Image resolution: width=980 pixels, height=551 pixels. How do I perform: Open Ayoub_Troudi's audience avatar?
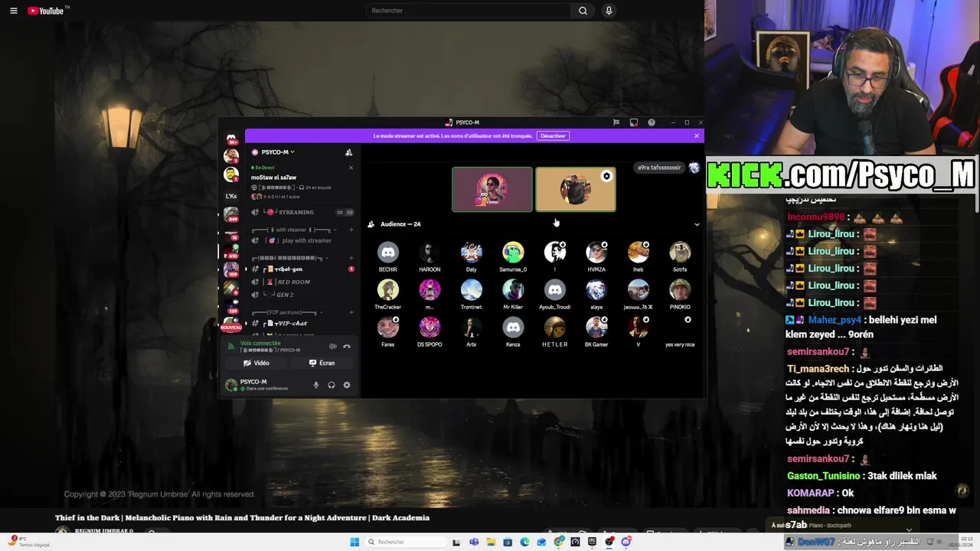tap(555, 290)
